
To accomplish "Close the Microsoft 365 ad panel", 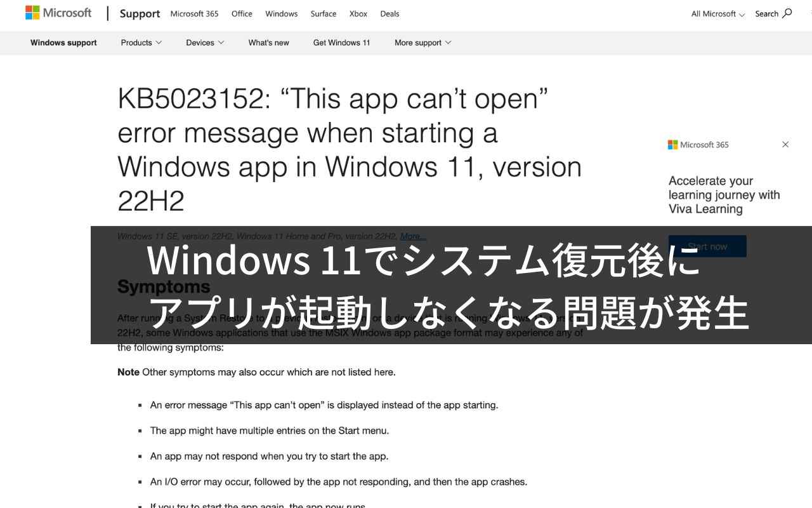I will [x=785, y=145].
